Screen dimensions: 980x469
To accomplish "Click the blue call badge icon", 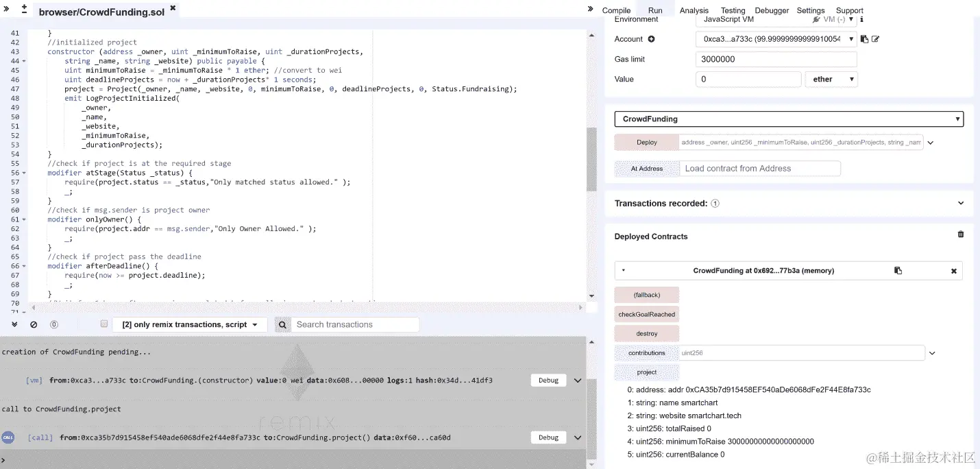I will 8,437.
